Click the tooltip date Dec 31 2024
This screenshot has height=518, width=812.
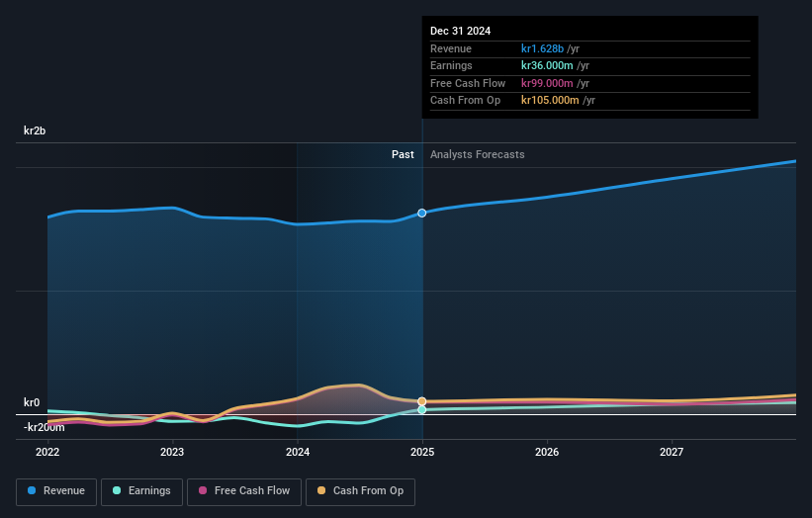(x=460, y=31)
